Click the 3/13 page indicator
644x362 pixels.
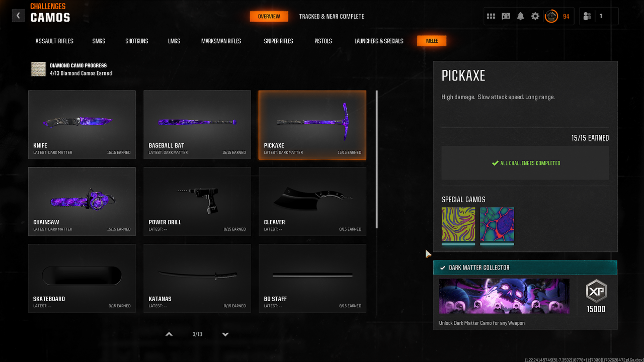[x=197, y=334]
